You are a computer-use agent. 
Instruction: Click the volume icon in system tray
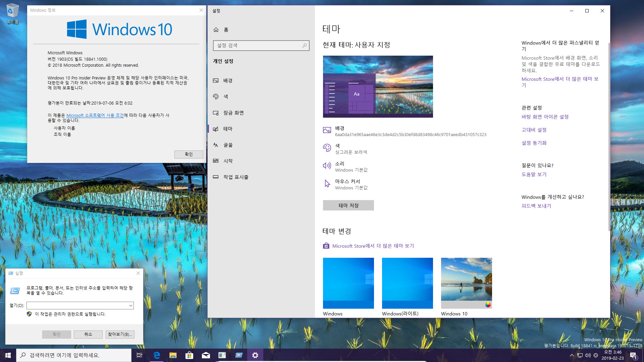tap(588, 355)
